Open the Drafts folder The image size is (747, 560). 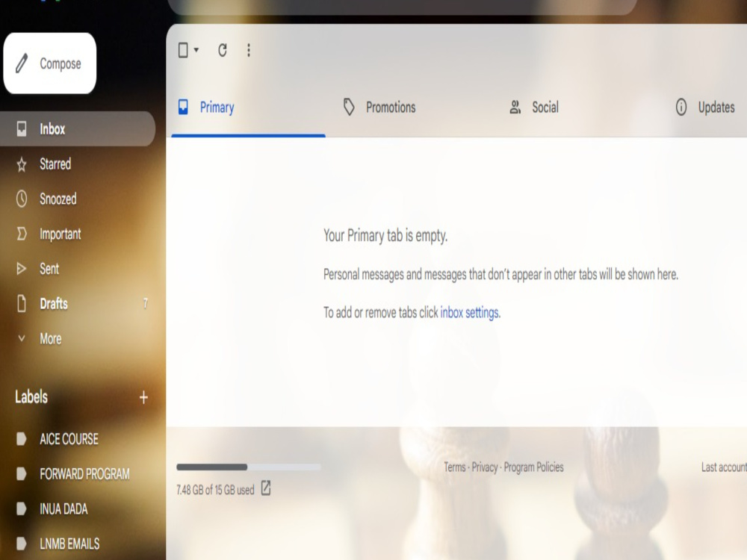click(78, 303)
